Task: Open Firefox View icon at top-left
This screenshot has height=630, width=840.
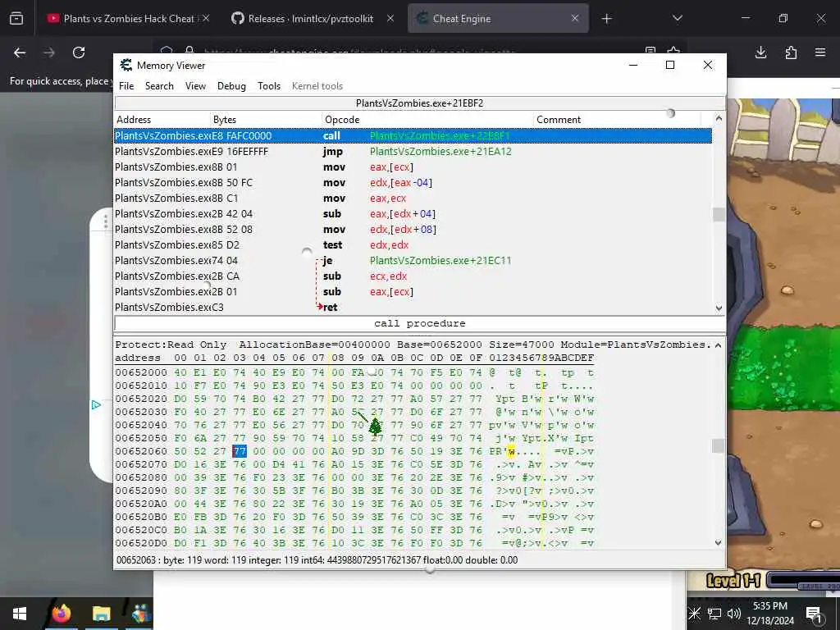Action: coord(16,19)
